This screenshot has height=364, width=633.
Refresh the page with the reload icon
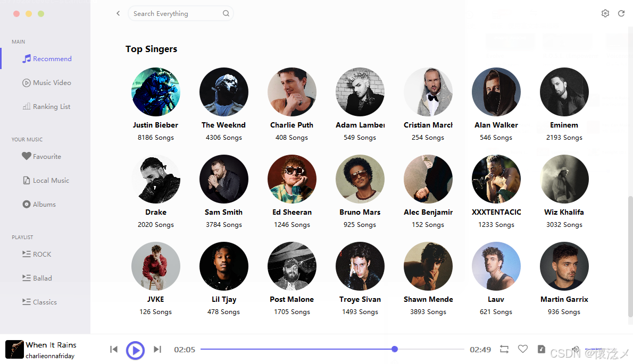click(621, 13)
